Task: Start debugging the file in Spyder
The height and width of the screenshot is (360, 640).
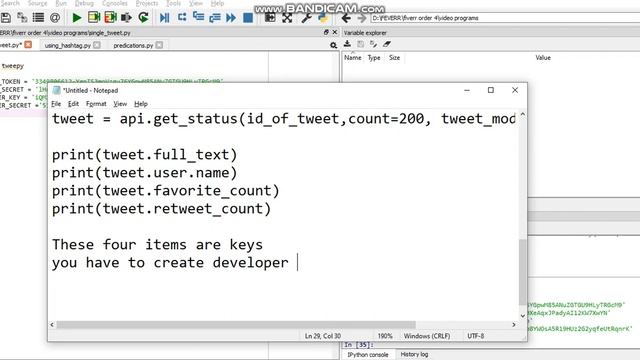Action: 164,18
